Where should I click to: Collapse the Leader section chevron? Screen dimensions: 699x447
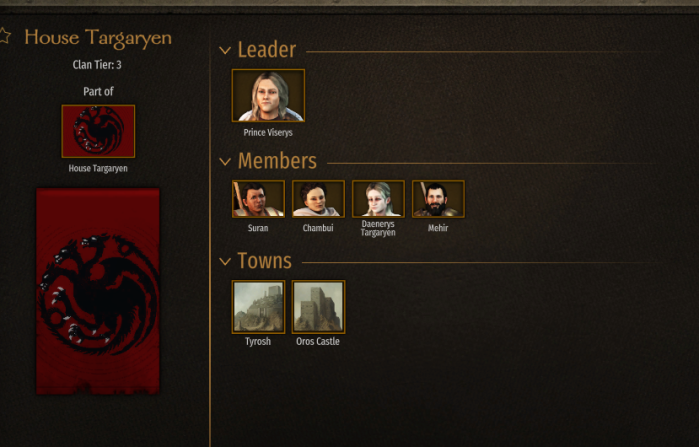(x=225, y=50)
